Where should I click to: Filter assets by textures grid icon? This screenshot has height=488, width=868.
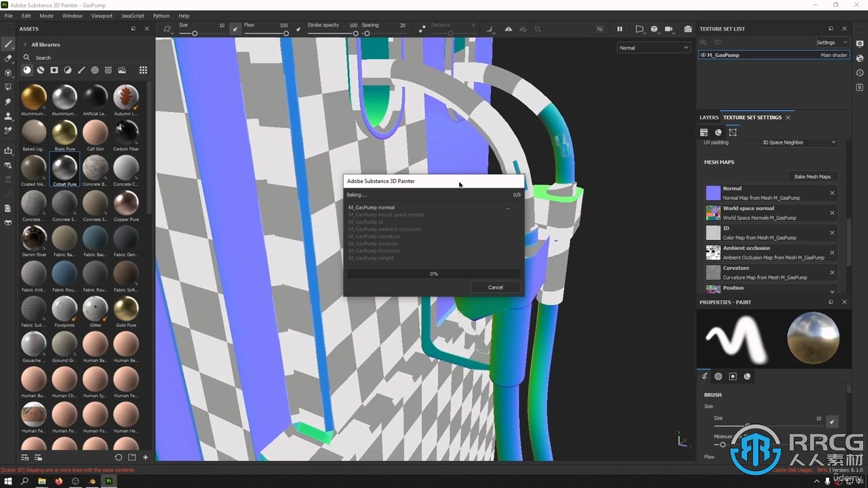[108, 70]
